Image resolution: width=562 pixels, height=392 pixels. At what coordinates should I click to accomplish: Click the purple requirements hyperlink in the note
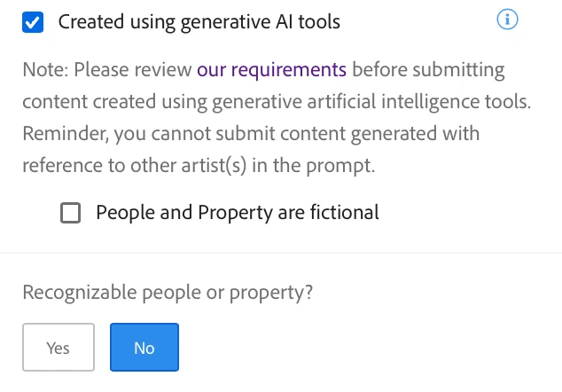coord(271,69)
